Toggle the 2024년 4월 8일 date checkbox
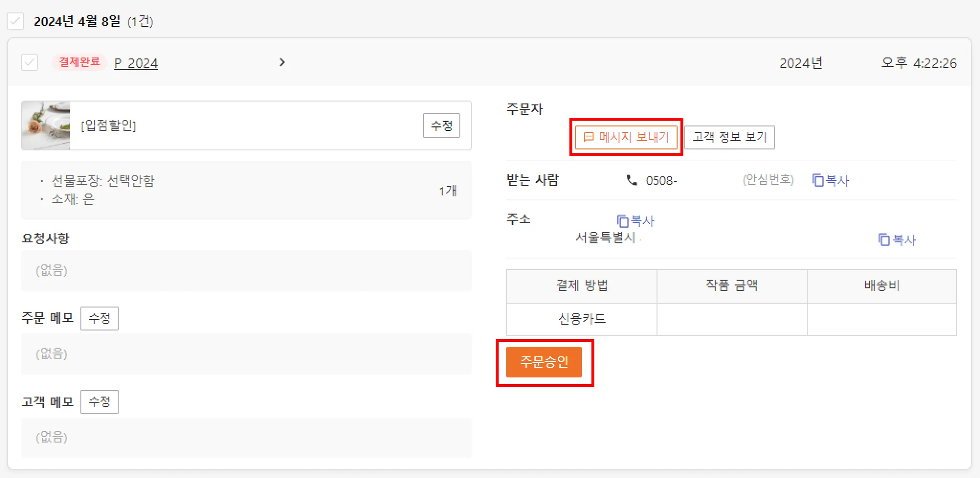980x478 pixels. point(15,21)
